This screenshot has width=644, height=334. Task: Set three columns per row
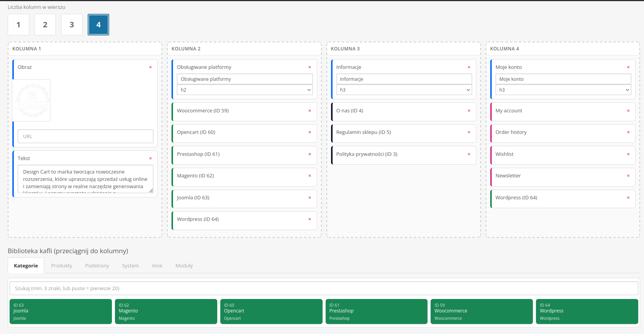coord(72,25)
